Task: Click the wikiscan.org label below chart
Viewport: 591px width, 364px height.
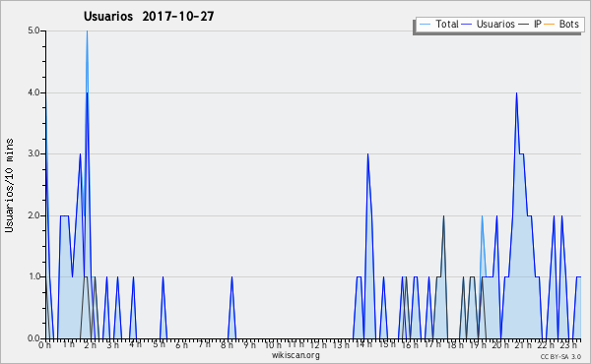Action: [x=295, y=354]
